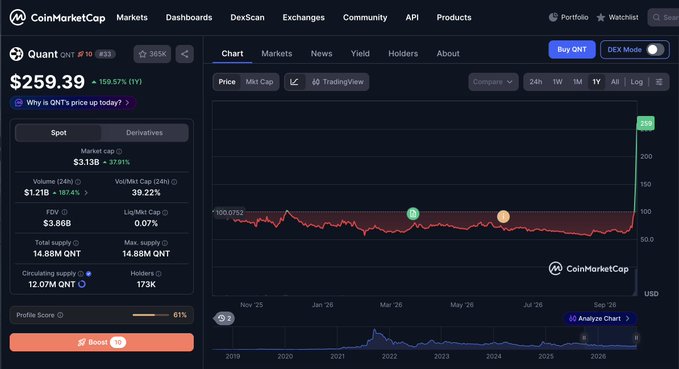Click the rocket boost count next to QNT
This screenshot has width=679, height=369.
tap(85, 54)
